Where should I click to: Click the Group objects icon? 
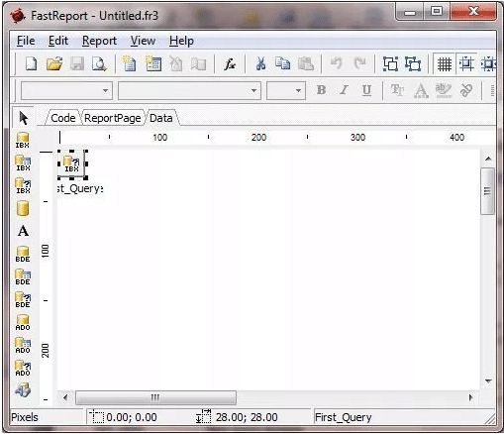(x=390, y=63)
